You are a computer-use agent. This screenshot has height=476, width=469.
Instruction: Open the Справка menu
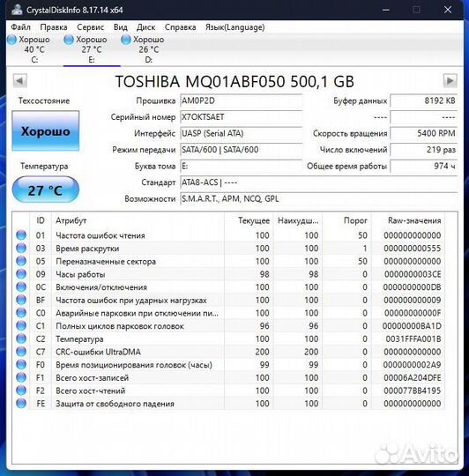point(181,27)
